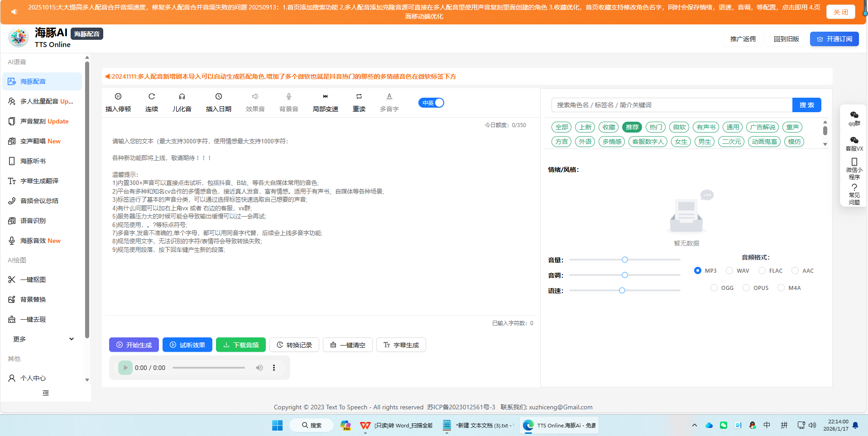Switch the 中英 language toggle
Image resolution: width=868 pixels, height=436 pixels.
[431, 103]
